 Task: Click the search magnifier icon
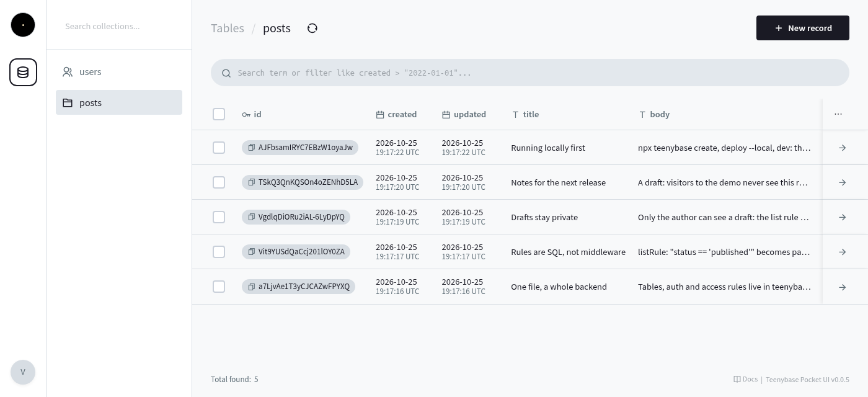point(226,73)
